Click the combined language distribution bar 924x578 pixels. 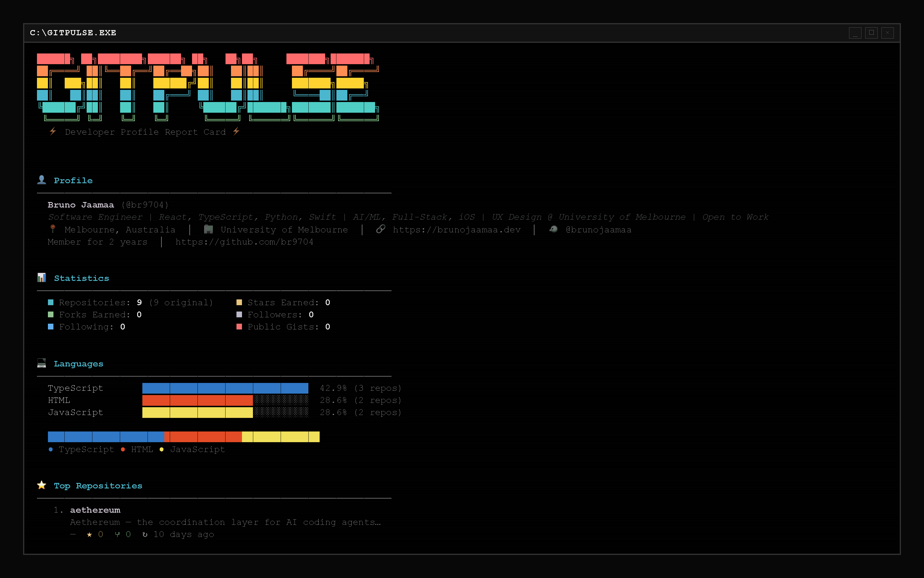184,437
